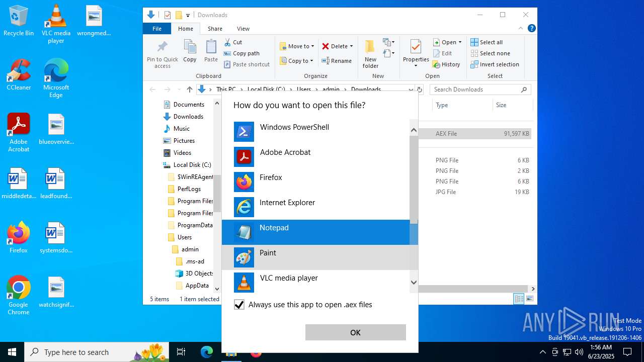644x362 pixels.
Task: Click Copy path in the ribbon
Action: coord(242,53)
